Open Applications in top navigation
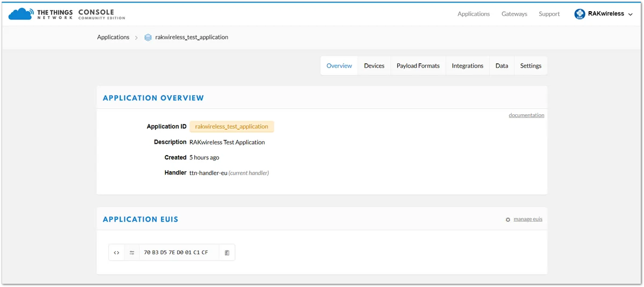Image resolution: width=644 pixels, height=287 pixels. coord(474,14)
